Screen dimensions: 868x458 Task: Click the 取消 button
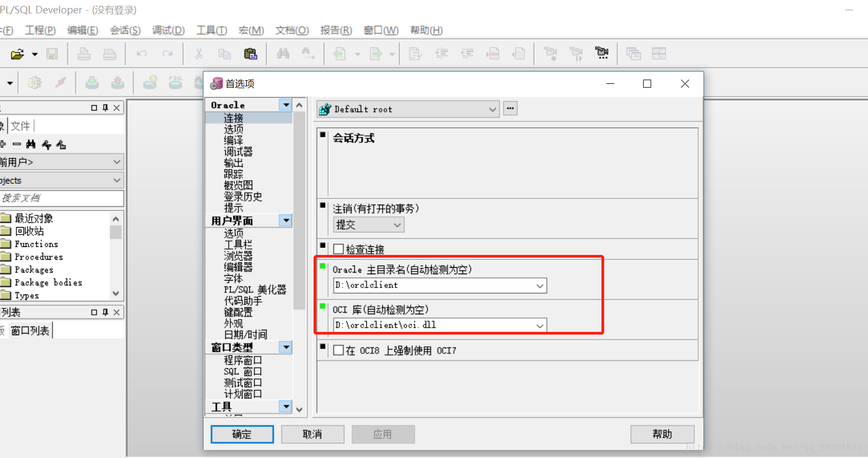point(312,434)
